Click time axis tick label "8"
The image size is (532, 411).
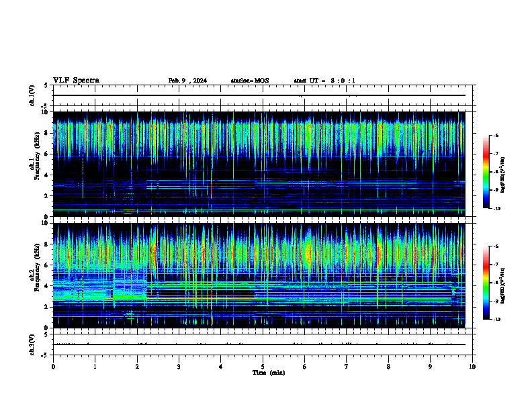[x=388, y=367]
